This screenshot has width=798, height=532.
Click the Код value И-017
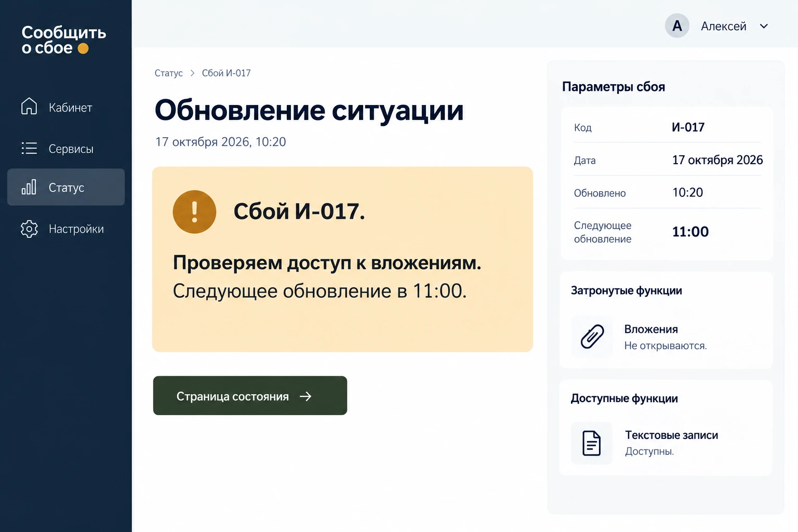[x=688, y=127]
